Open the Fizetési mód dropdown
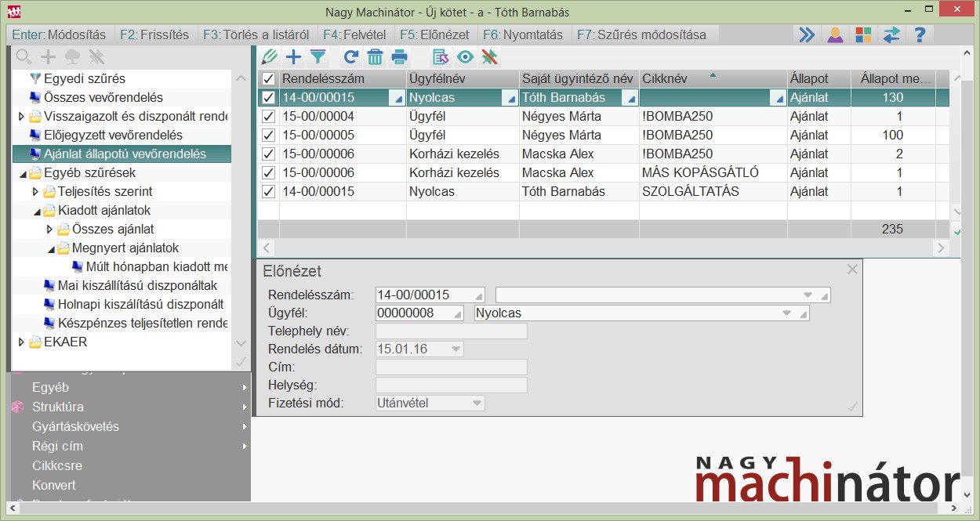Screen dimensions: 980x521 tap(475, 403)
